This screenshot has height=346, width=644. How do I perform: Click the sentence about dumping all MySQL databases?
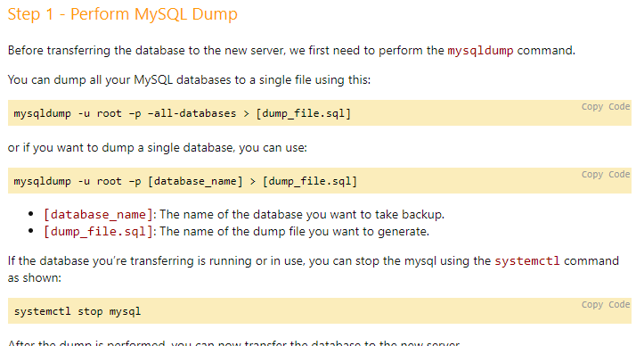[189, 80]
